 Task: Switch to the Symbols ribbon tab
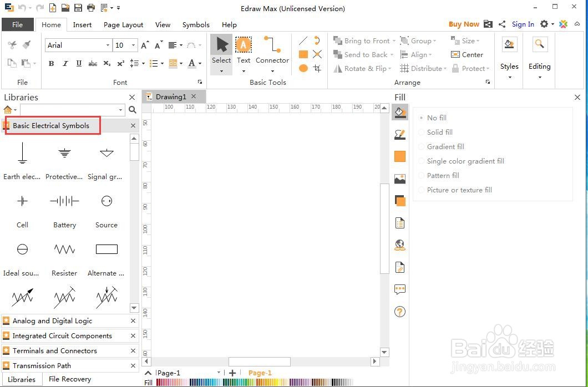(196, 25)
